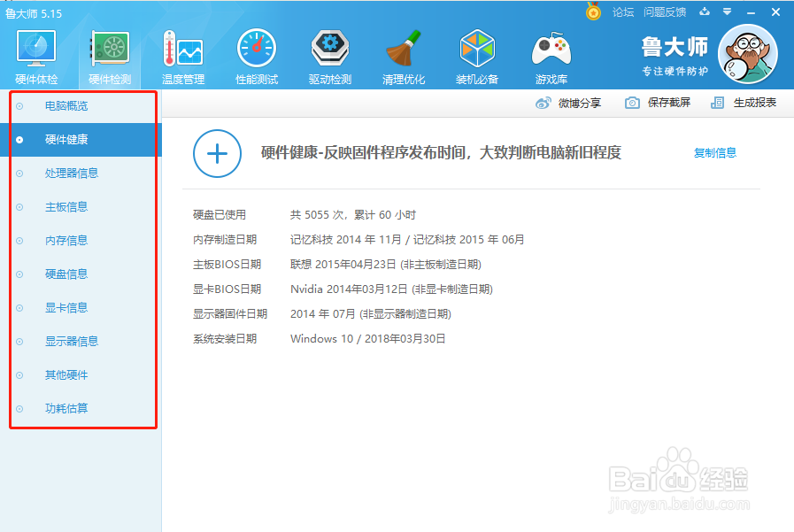Image resolution: width=794 pixels, height=532 pixels.
Task: Click bullet marker next to 硬件健康
Action: coord(19,140)
